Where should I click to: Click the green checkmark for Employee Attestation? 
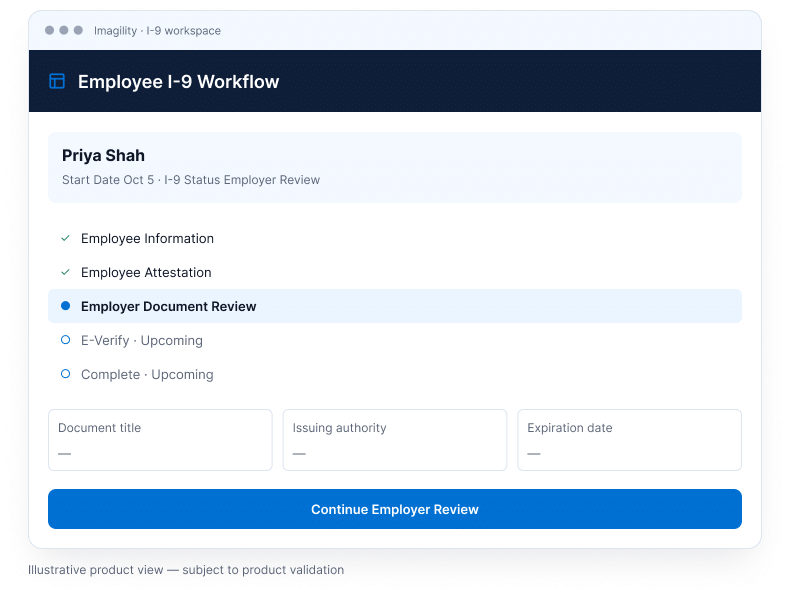65,273
